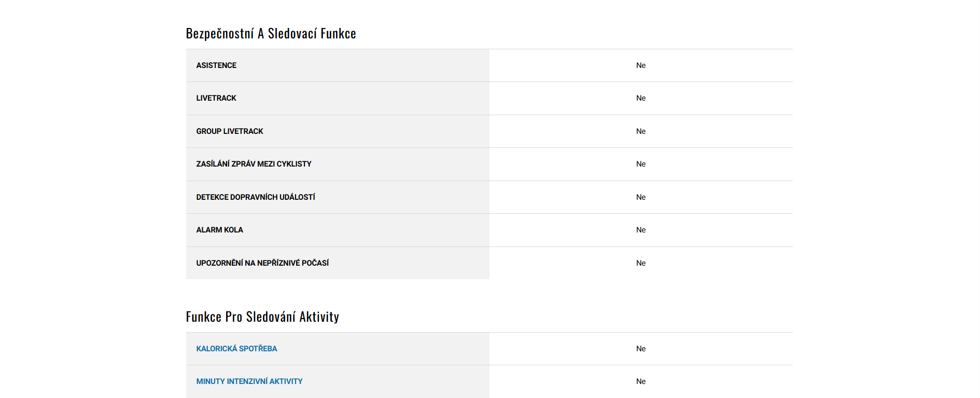Select the Alarm kola row label

click(x=219, y=230)
